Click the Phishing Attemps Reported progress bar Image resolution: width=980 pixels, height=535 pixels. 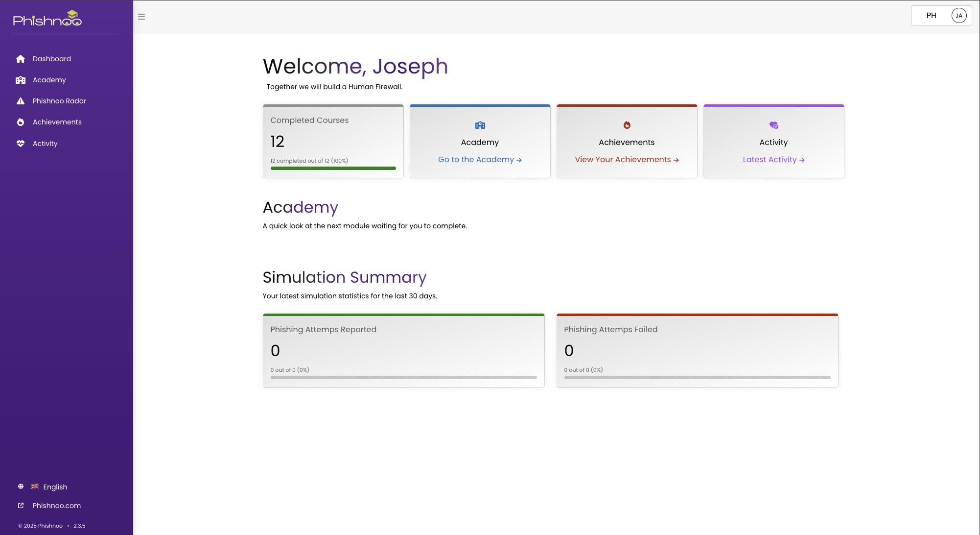pyautogui.click(x=404, y=378)
